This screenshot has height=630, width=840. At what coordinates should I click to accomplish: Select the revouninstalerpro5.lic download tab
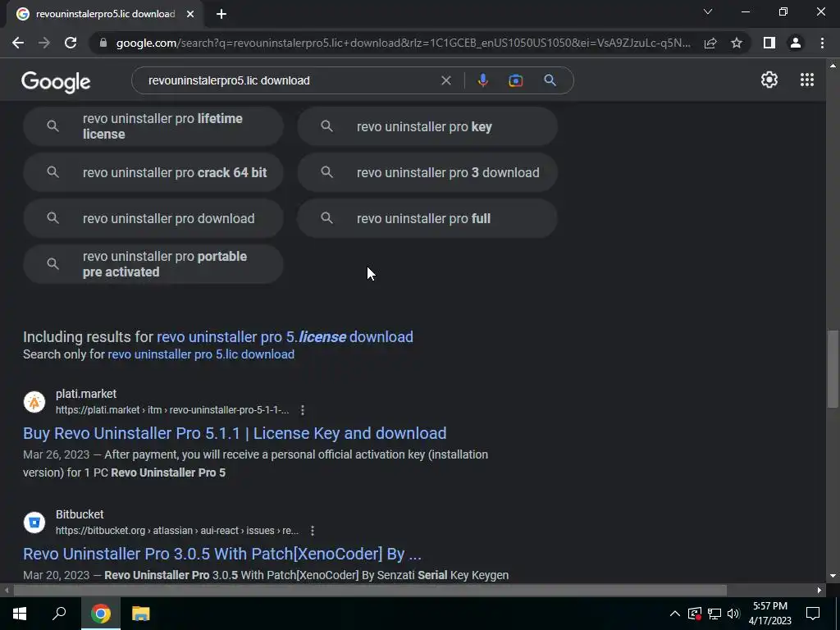pyautogui.click(x=104, y=14)
